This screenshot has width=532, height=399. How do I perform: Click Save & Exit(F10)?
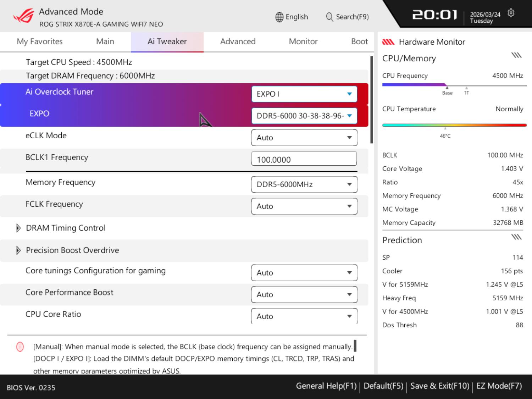click(439, 386)
